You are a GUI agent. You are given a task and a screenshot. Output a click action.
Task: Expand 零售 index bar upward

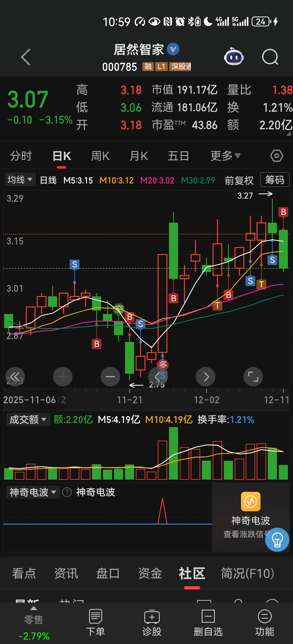pyautogui.click(x=33, y=608)
